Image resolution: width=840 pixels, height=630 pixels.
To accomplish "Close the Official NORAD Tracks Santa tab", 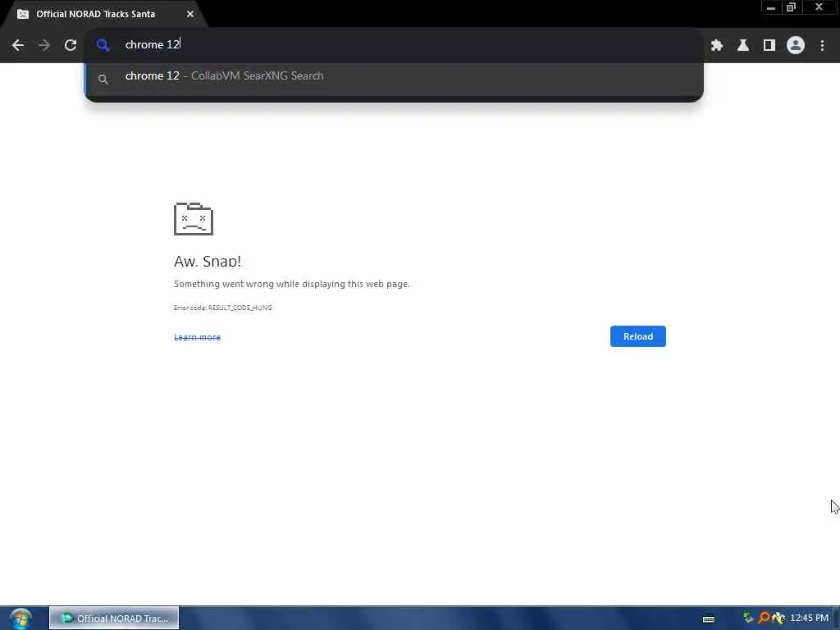I will click(190, 14).
